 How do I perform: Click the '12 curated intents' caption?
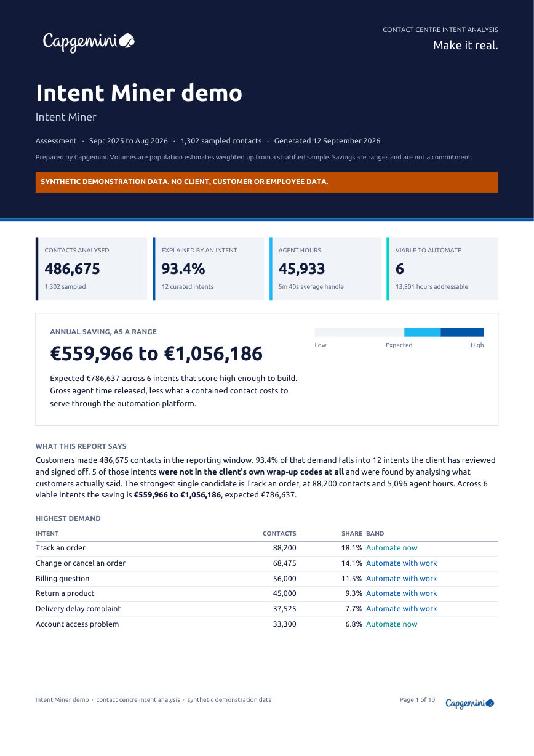click(x=188, y=287)
